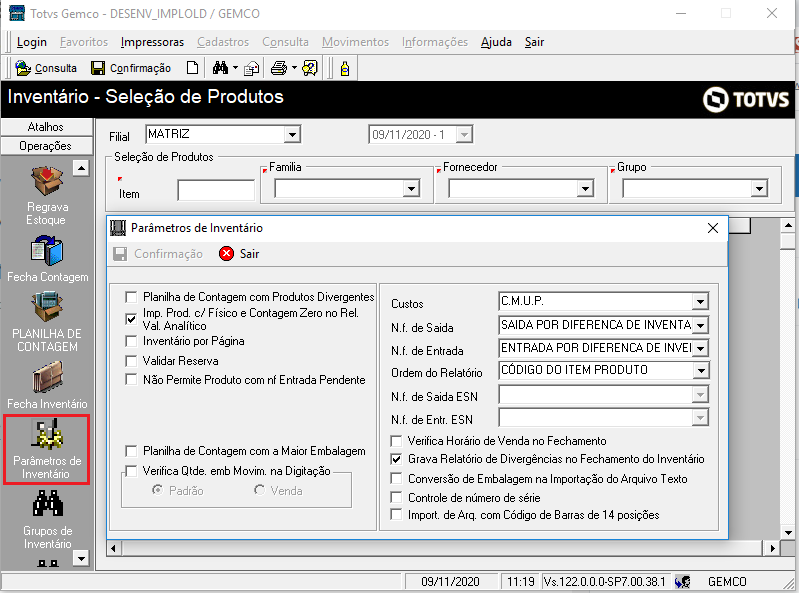Viewport: 799px width, 593px height.
Task: Click the shortcuts panel scroll down arrow
Action: tap(81, 558)
